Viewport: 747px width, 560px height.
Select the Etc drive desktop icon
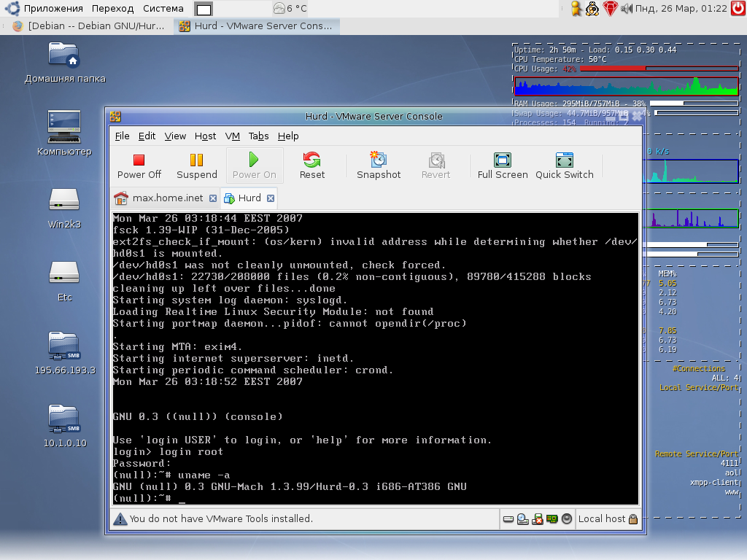(x=64, y=281)
